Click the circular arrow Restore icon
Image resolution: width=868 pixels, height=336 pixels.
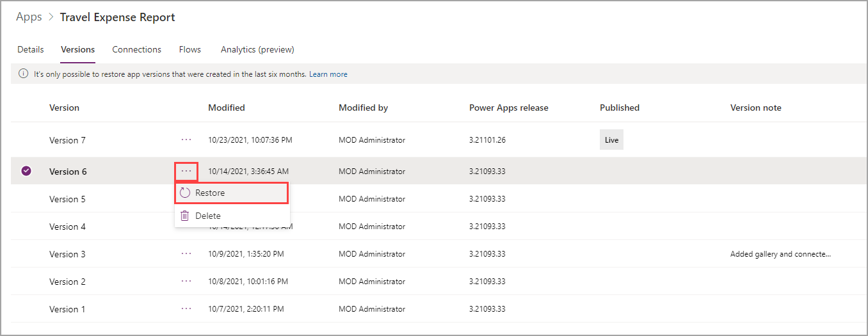coord(185,193)
